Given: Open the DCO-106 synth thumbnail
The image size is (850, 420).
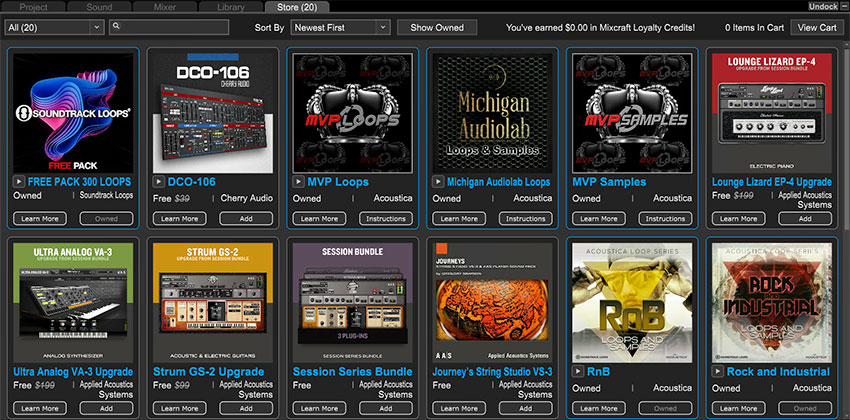Looking at the screenshot, I should click(x=213, y=113).
